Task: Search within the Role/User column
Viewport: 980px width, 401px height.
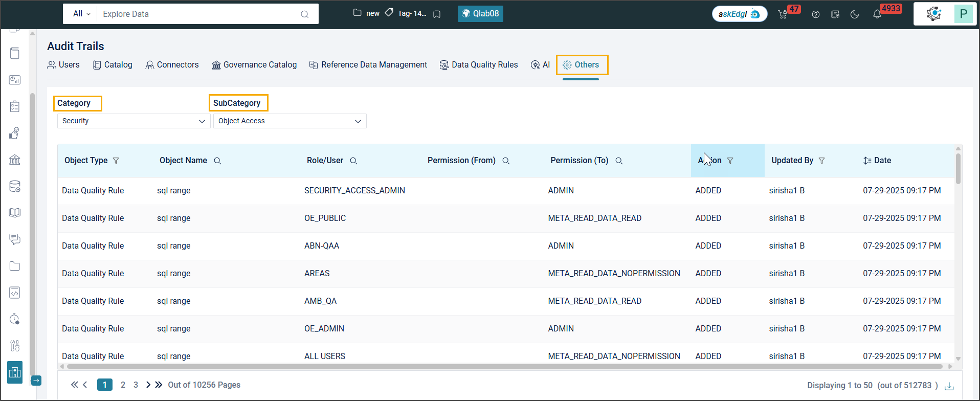Action: (x=353, y=161)
